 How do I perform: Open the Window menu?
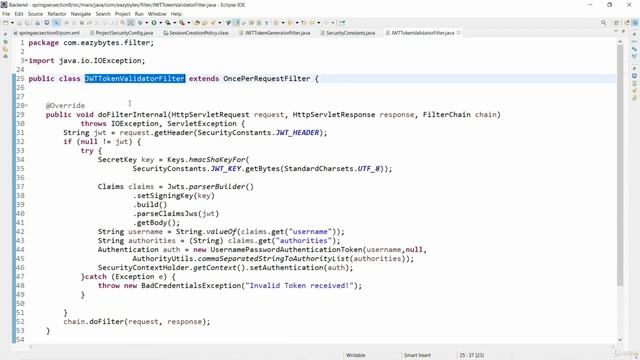[x=157, y=14]
